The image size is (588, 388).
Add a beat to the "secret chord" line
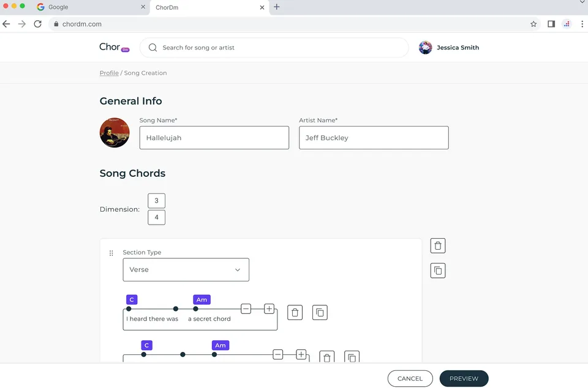(x=269, y=309)
